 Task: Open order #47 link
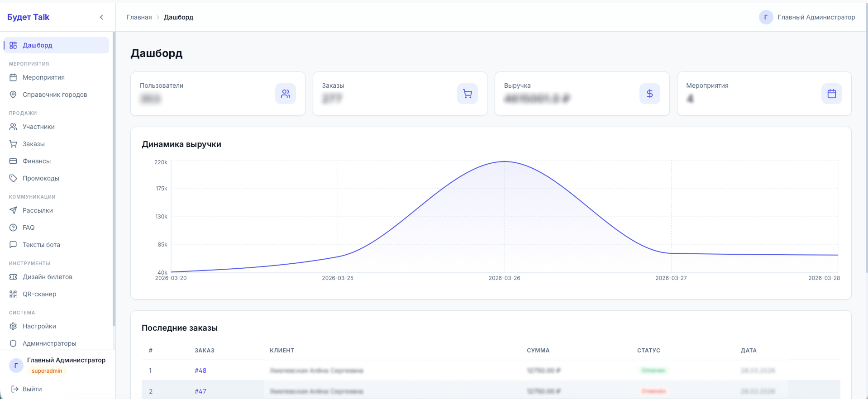200,391
